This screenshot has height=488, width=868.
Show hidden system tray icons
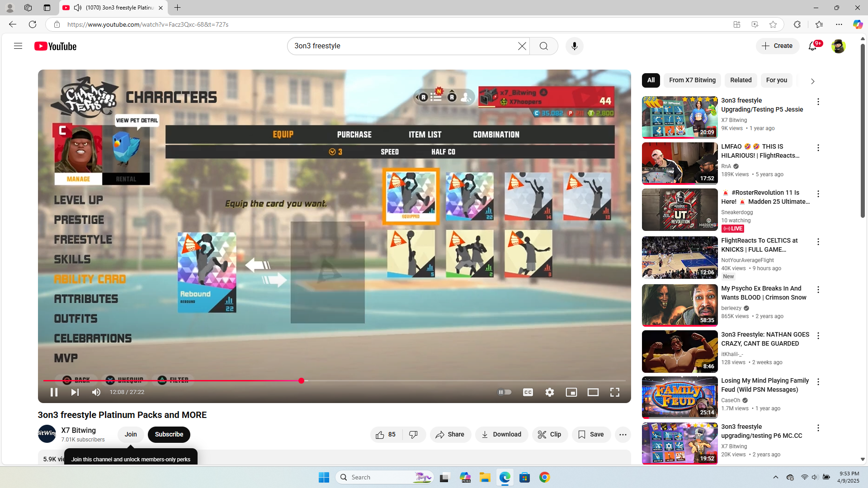click(x=776, y=478)
